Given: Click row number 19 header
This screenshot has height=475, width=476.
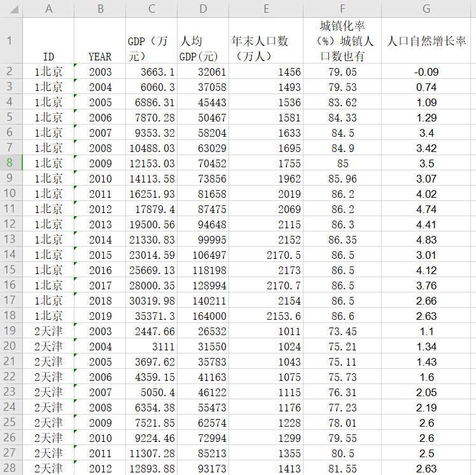Looking at the screenshot, I should pyautogui.click(x=11, y=331).
